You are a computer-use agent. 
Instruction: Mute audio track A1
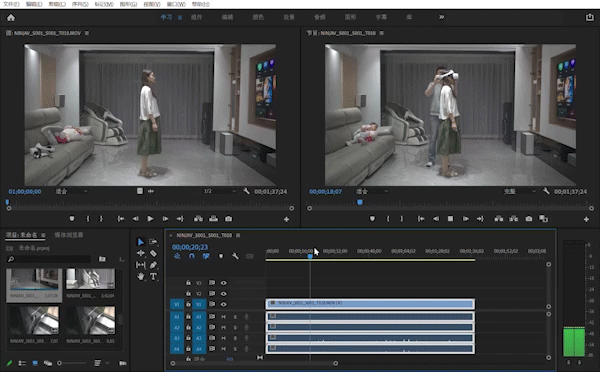tap(223, 317)
